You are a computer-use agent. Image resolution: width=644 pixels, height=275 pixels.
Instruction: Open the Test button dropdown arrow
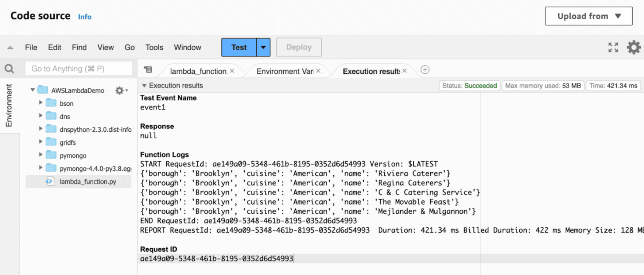(x=263, y=47)
